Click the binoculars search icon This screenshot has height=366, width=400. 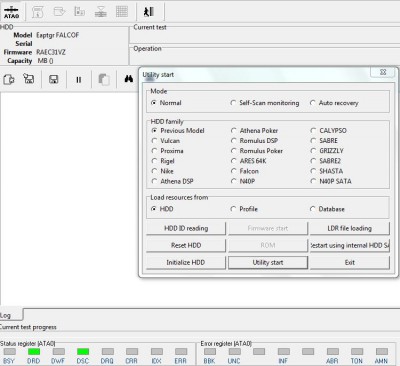pyautogui.click(x=129, y=79)
